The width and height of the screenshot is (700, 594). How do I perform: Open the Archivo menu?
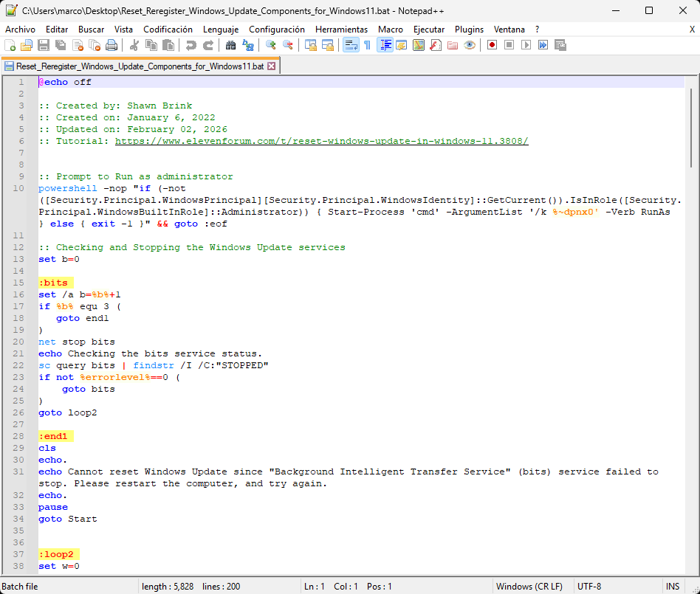(20, 30)
